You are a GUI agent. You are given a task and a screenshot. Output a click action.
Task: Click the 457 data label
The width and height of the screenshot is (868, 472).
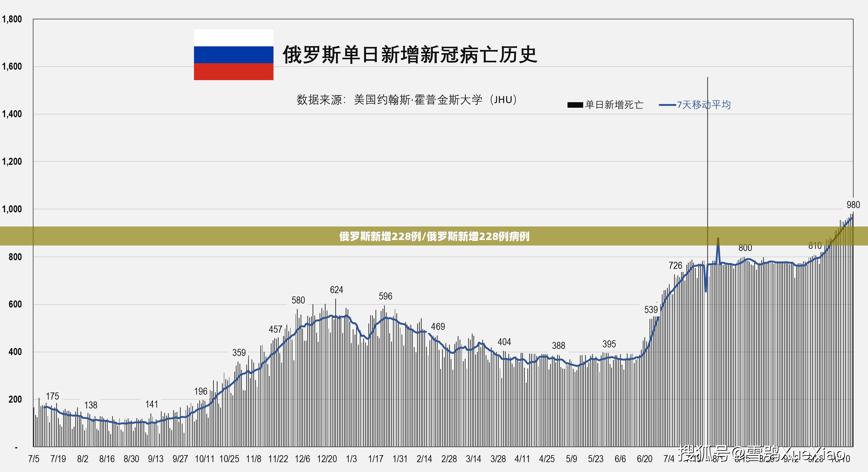275,330
